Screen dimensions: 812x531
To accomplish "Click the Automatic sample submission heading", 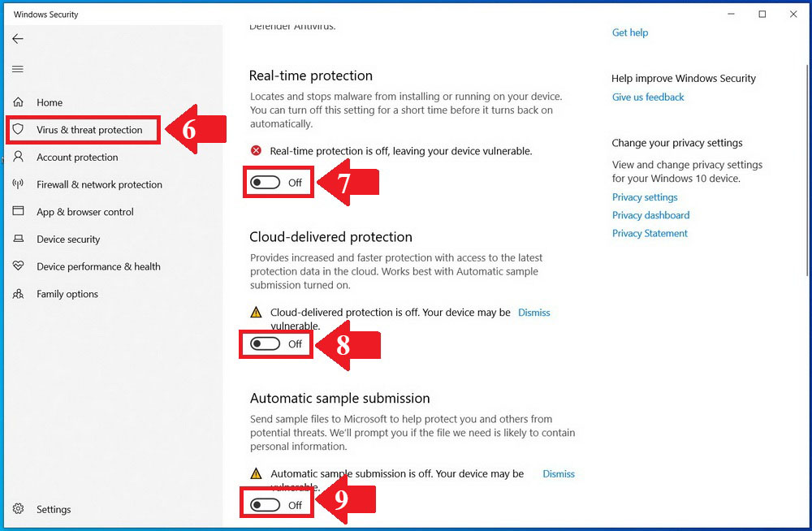I will coord(339,399).
